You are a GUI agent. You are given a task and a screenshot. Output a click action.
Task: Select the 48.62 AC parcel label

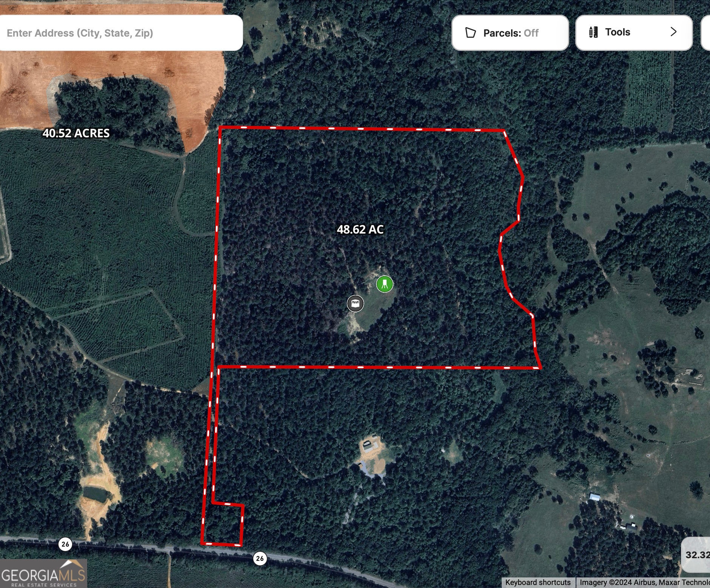(360, 229)
